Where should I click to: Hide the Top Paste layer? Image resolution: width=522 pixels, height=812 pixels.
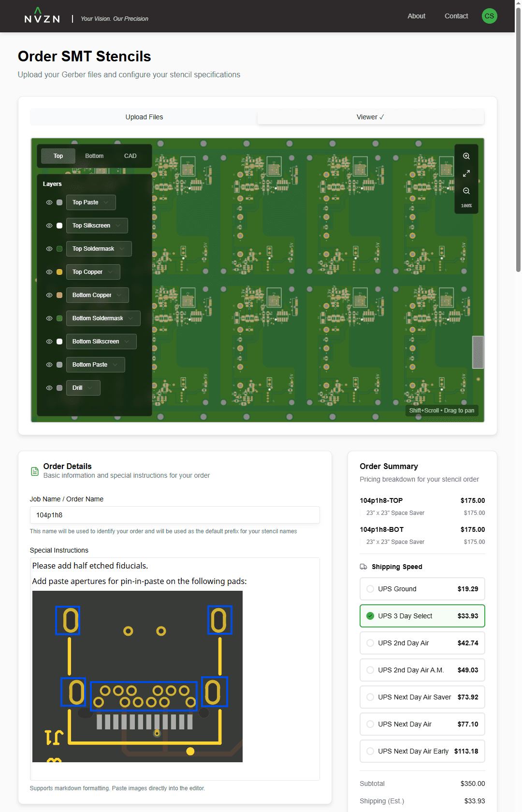point(49,202)
